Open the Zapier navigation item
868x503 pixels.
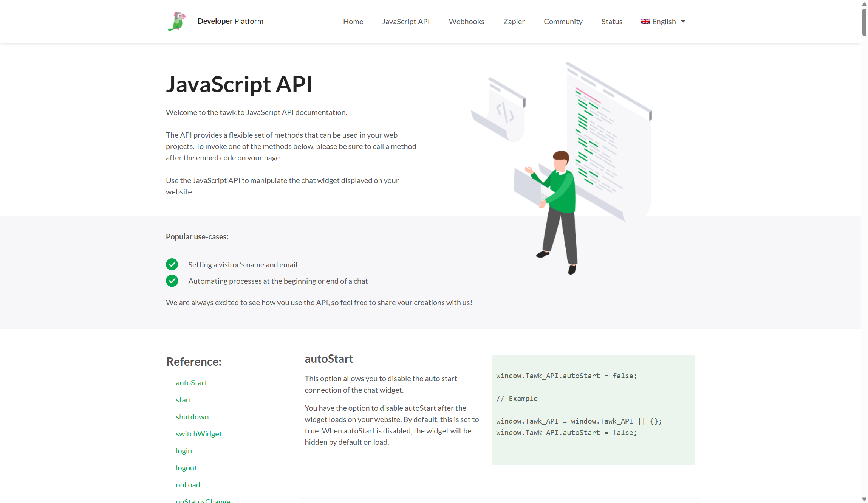(x=514, y=22)
